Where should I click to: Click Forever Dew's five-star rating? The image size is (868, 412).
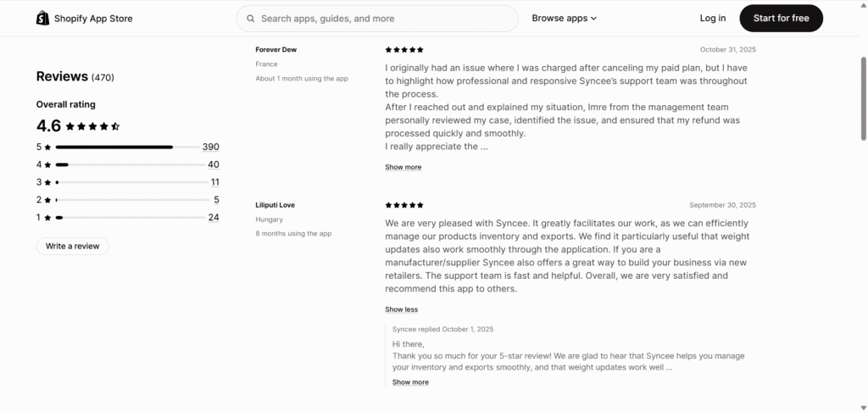[x=404, y=50]
